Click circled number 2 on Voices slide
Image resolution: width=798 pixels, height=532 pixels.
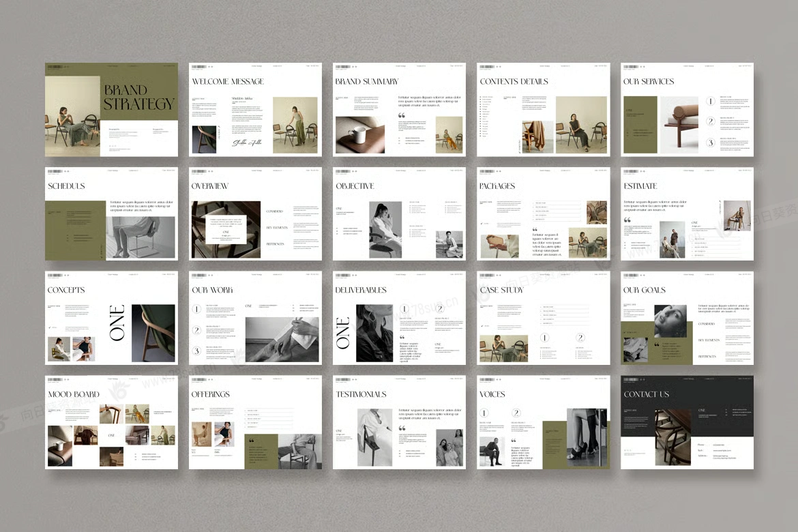tap(516, 413)
